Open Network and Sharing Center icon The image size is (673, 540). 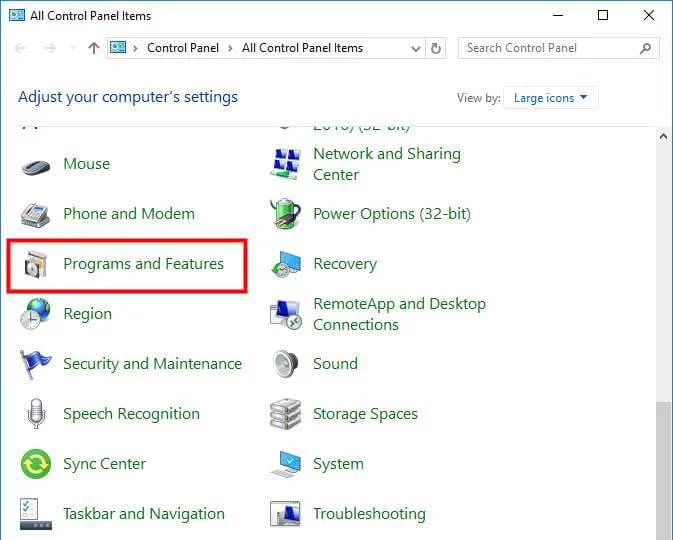pyautogui.click(x=285, y=164)
